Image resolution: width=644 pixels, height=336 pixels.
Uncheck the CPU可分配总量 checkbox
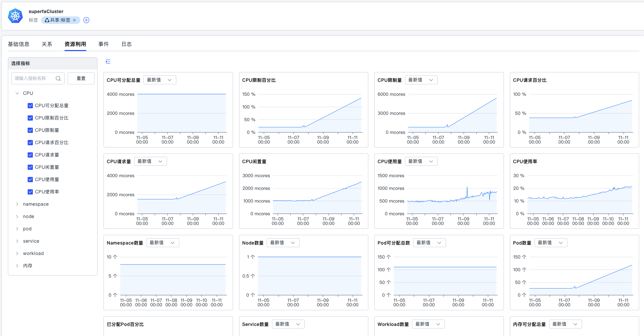point(30,106)
